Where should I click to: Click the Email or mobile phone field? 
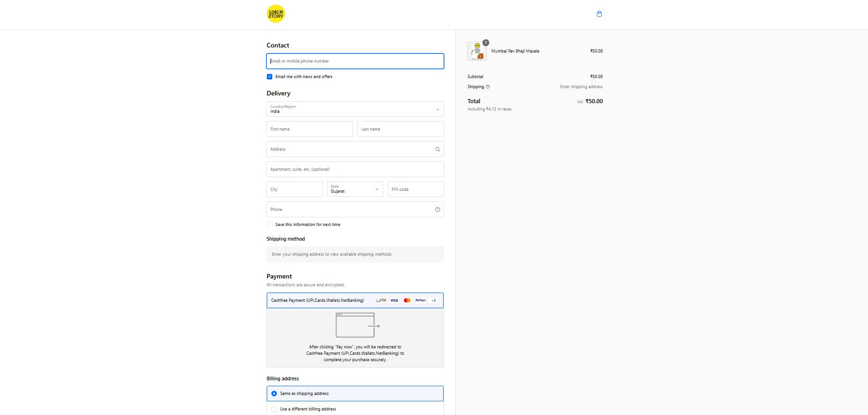355,61
